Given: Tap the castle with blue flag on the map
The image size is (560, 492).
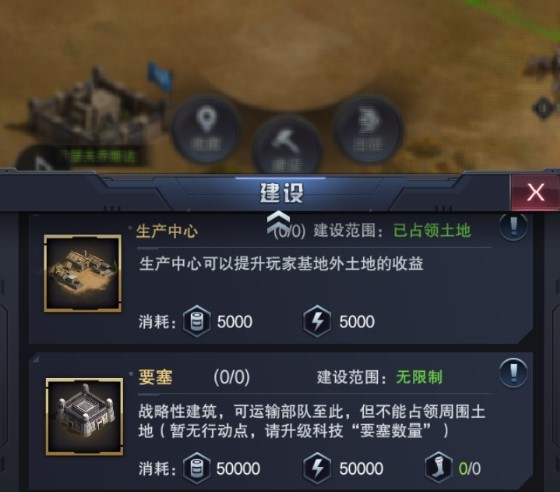Looking at the screenshot, I should pos(98,107).
